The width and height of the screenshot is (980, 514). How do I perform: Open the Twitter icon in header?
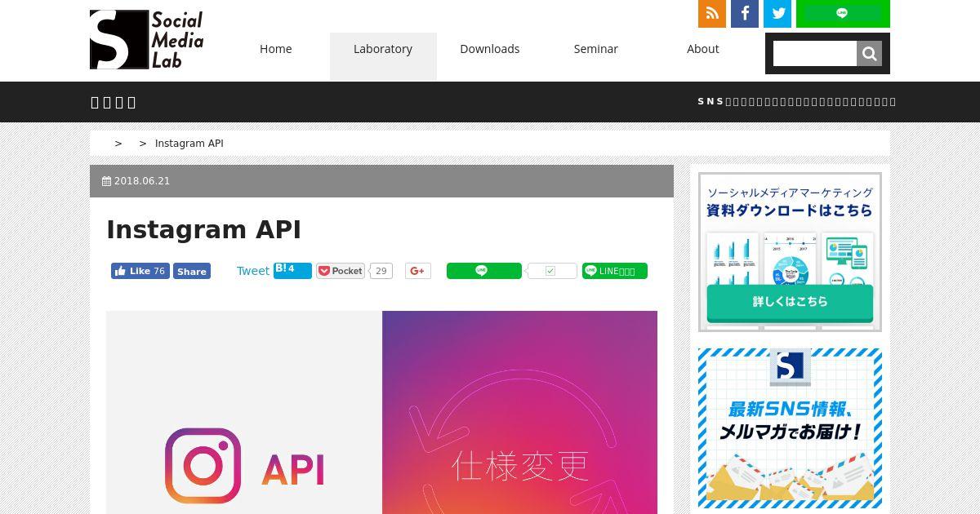777,13
